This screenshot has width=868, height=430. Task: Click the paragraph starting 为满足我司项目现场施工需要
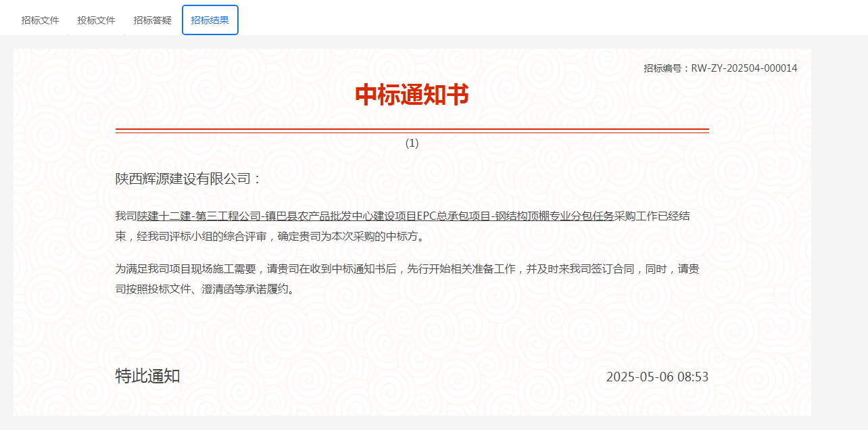click(408, 279)
